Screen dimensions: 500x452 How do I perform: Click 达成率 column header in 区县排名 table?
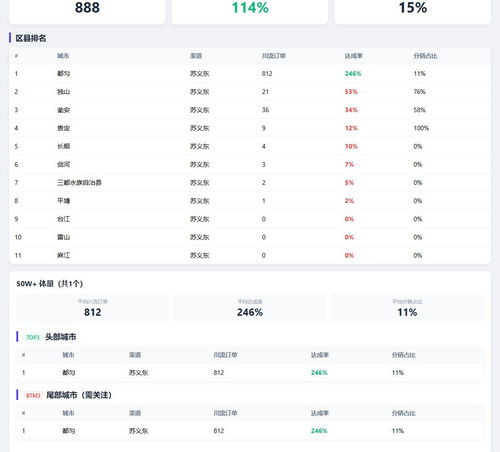tap(353, 56)
